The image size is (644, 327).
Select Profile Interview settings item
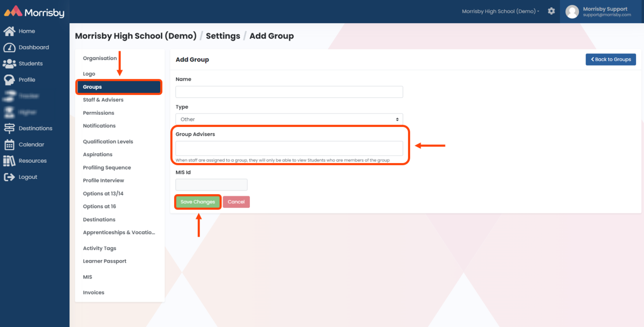[x=103, y=181]
